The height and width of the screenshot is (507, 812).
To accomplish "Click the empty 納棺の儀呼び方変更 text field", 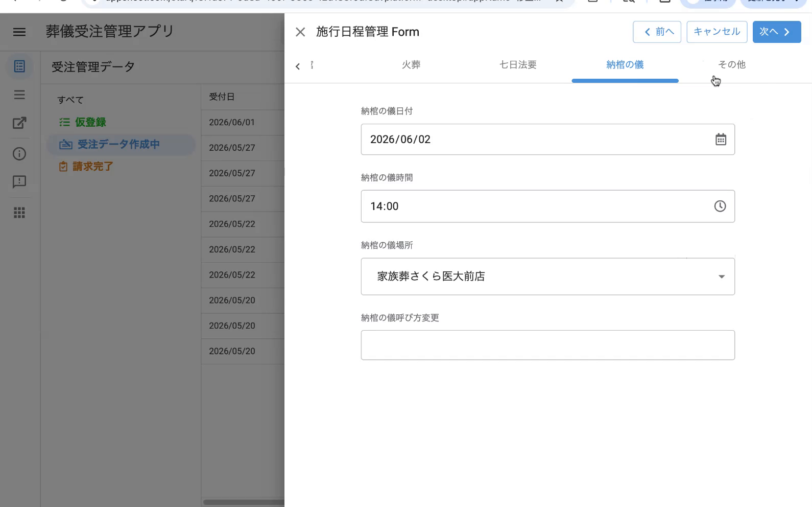I will (547, 345).
